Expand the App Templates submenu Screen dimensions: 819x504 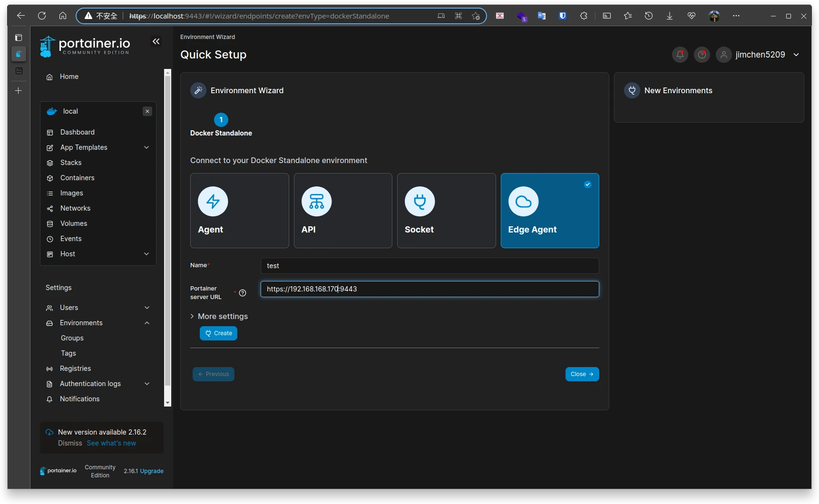[146, 147]
